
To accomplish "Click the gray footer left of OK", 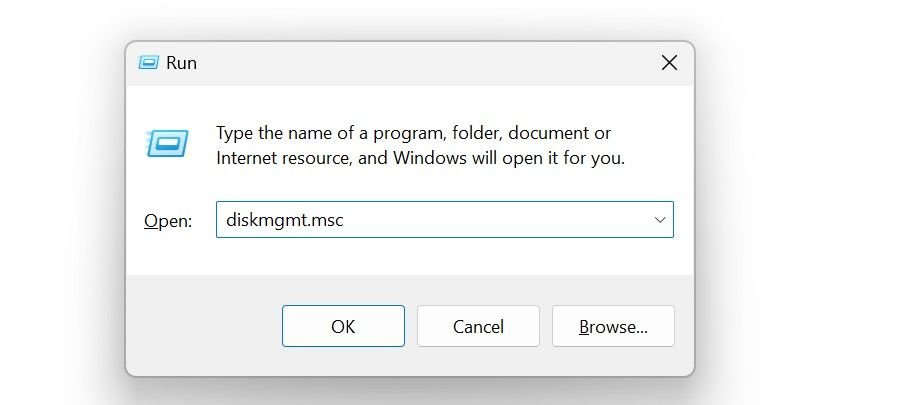I will tap(200, 326).
